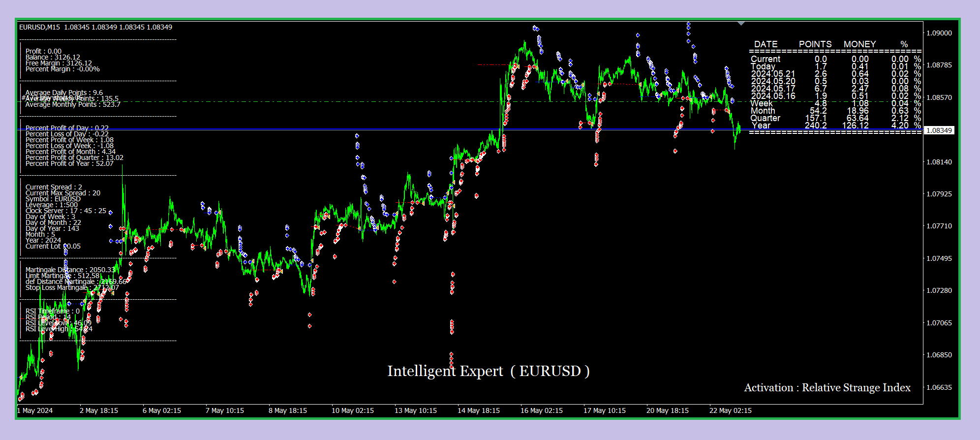
Task: Select the current price label 1.08349
Action: 939,130
